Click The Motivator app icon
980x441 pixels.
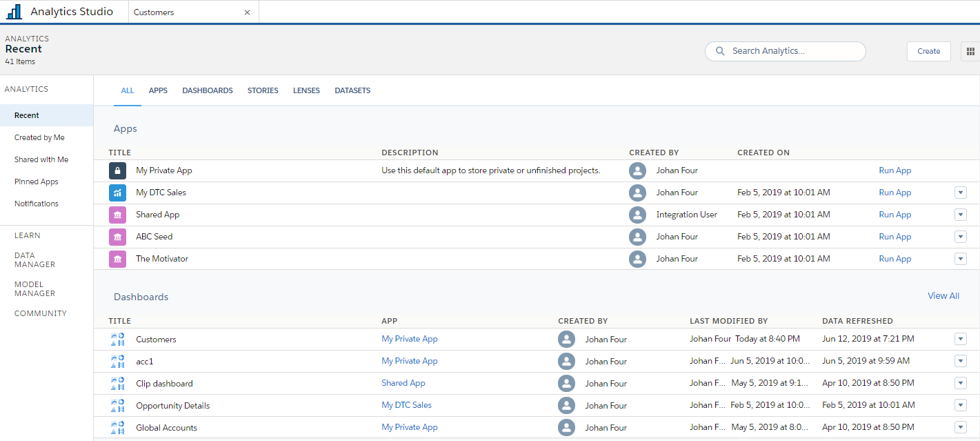(x=117, y=259)
